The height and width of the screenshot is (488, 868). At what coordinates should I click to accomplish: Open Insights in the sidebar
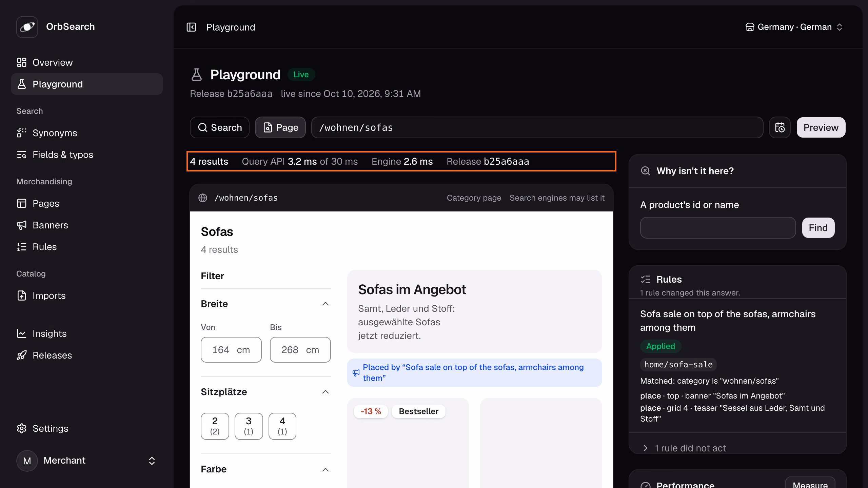click(x=87, y=333)
